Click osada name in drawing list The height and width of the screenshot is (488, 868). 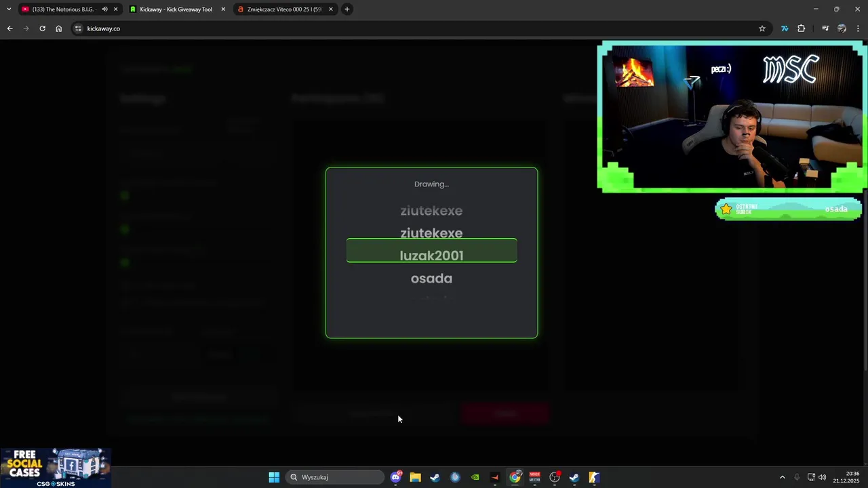tap(431, 278)
